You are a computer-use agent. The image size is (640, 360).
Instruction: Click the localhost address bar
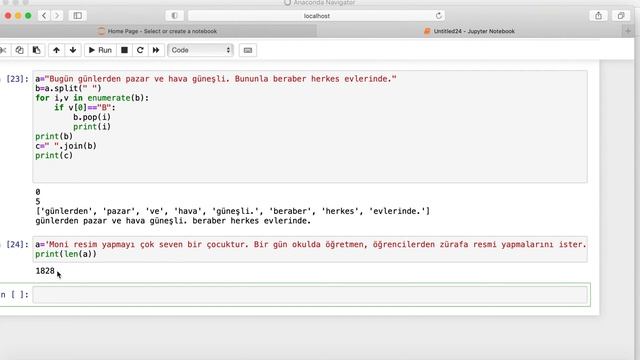click(316, 16)
